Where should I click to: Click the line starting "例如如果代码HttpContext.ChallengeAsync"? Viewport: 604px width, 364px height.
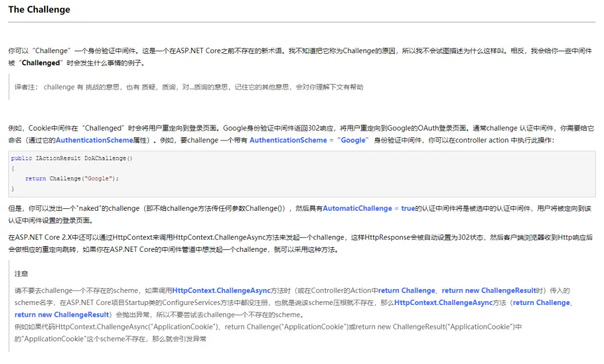tap(268, 327)
